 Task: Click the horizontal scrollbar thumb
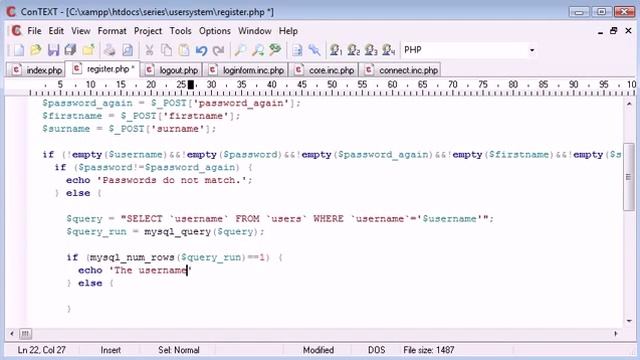click(25, 334)
